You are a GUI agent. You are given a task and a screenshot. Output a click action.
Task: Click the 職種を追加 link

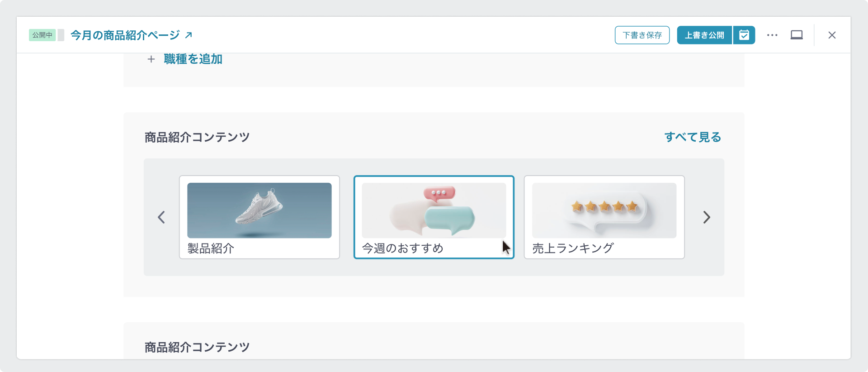click(x=193, y=59)
